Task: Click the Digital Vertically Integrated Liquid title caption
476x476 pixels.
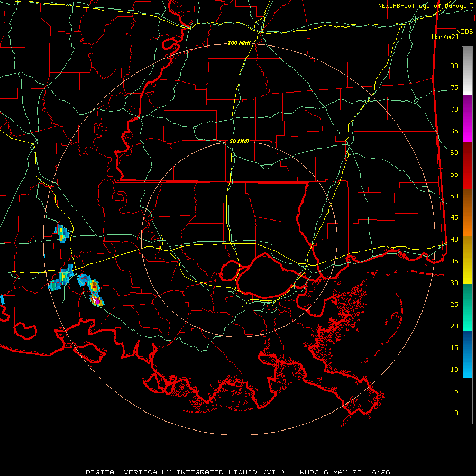Action: pyautogui.click(x=186, y=472)
